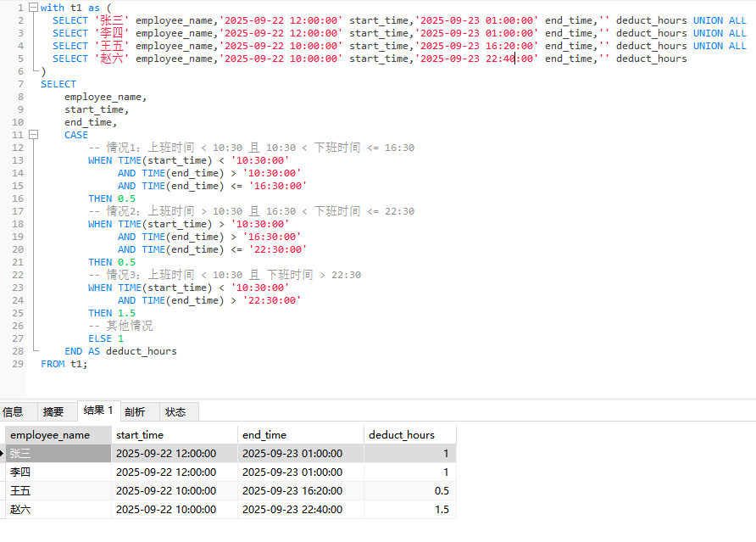This screenshot has width=756, height=542.
Task: Select the 结果 1 tab
Action: coord(98,411)
